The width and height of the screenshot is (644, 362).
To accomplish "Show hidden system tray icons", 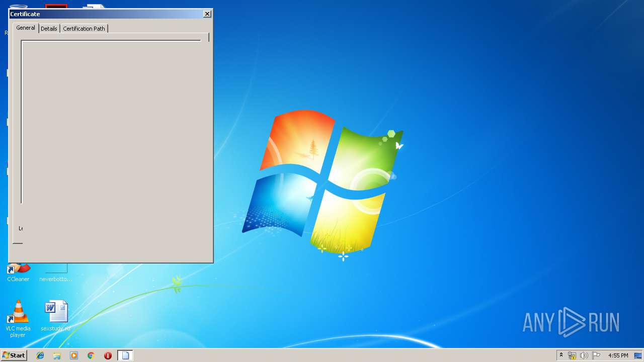I will point(561,355).
